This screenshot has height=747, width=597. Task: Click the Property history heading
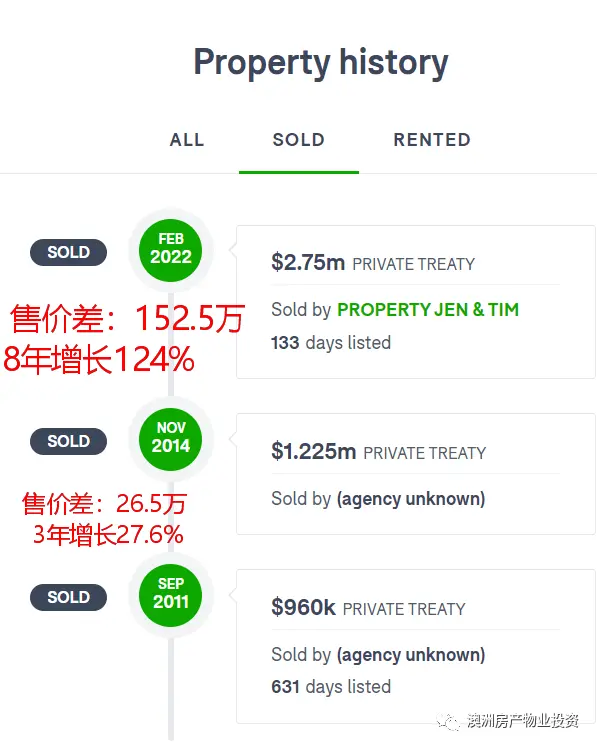(x=321, y=62)
